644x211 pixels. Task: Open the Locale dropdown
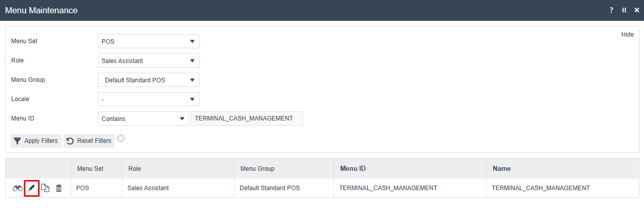[x=148, y=99]
